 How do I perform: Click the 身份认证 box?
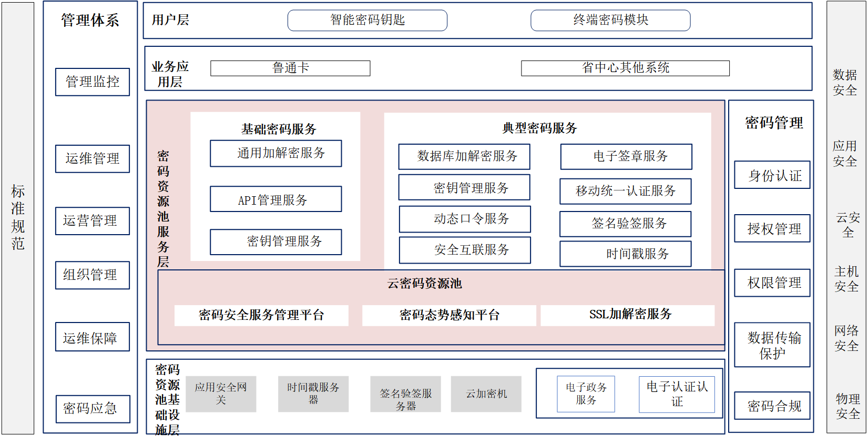772,175
